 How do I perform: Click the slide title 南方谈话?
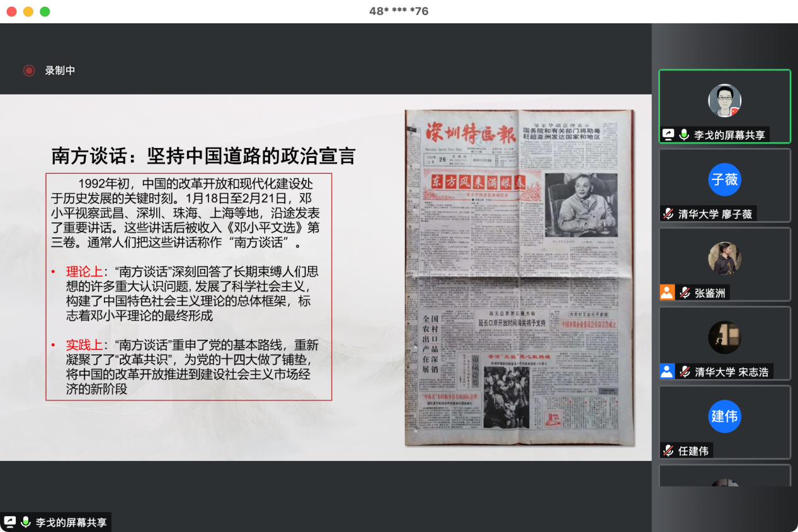(x=203, y=156)
